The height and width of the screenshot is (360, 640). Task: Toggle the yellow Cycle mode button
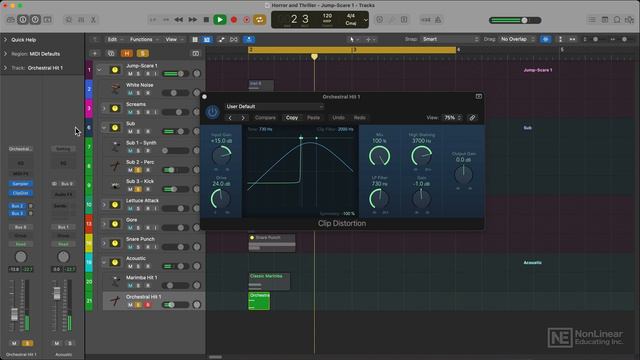click(x=259, y=20)
